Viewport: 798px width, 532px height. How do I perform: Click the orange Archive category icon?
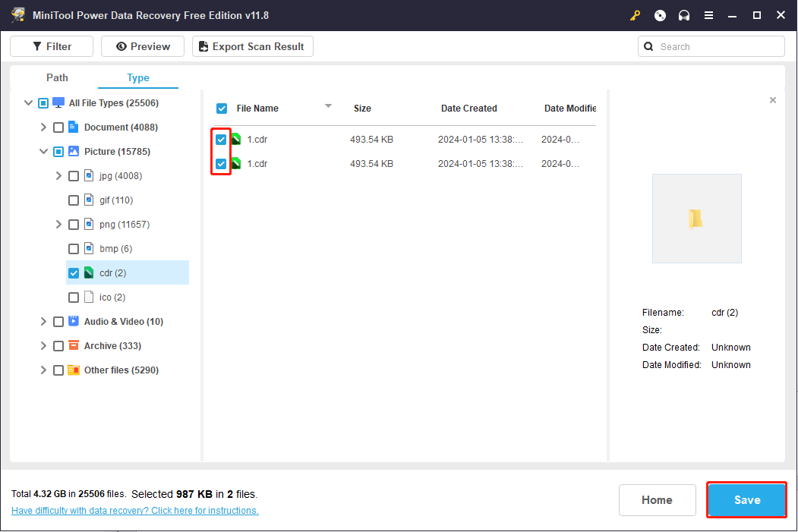(x=74, y=346)
